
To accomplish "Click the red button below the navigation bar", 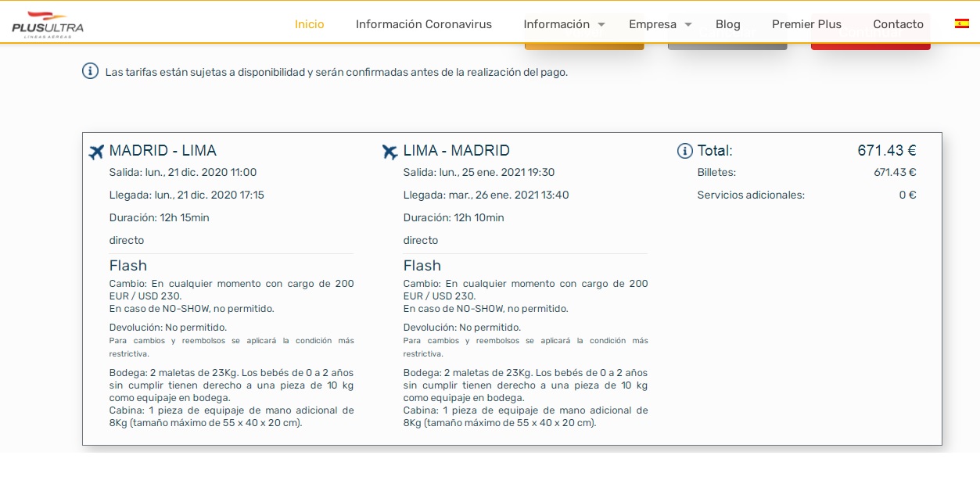I will coord(871,46).
